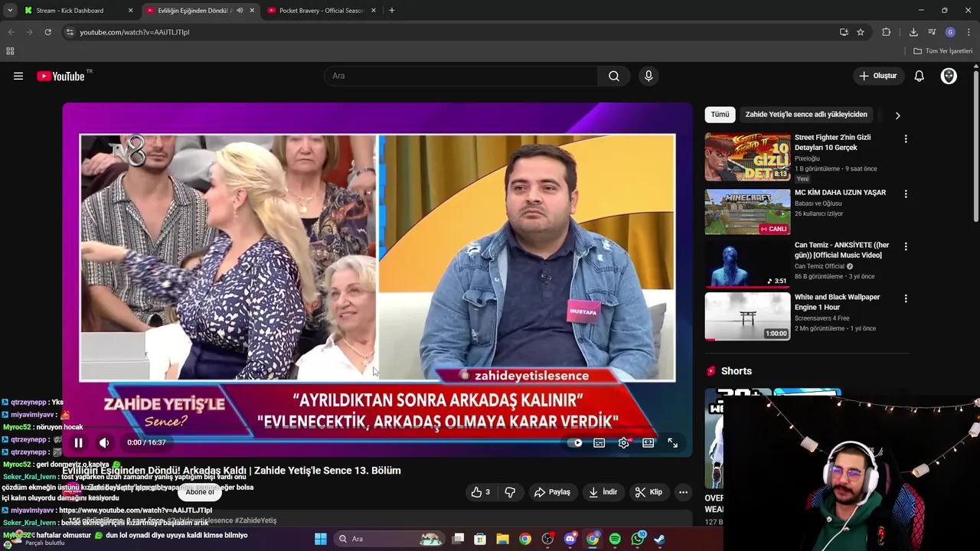Show next filter chips with arrow

(x=897, y=116)
